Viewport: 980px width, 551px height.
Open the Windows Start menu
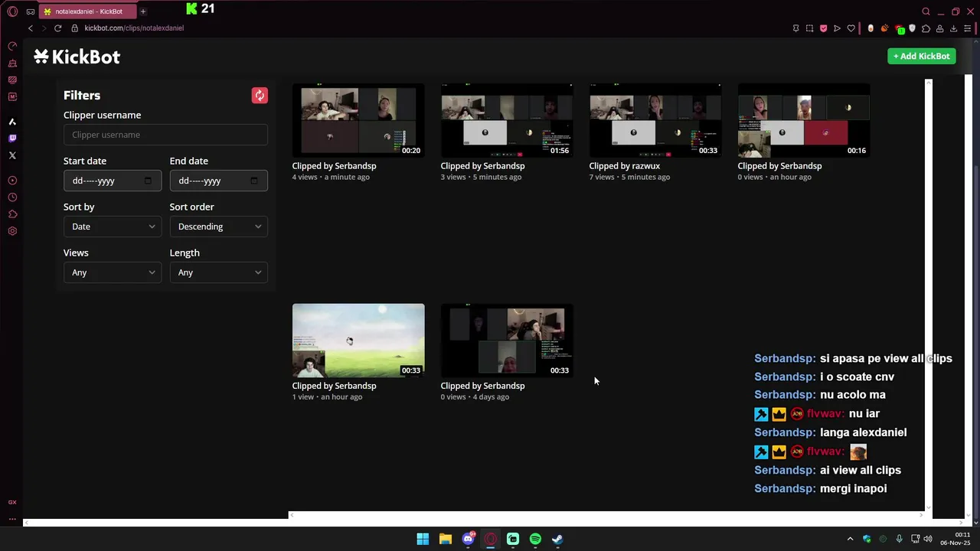tap(423, 539)
